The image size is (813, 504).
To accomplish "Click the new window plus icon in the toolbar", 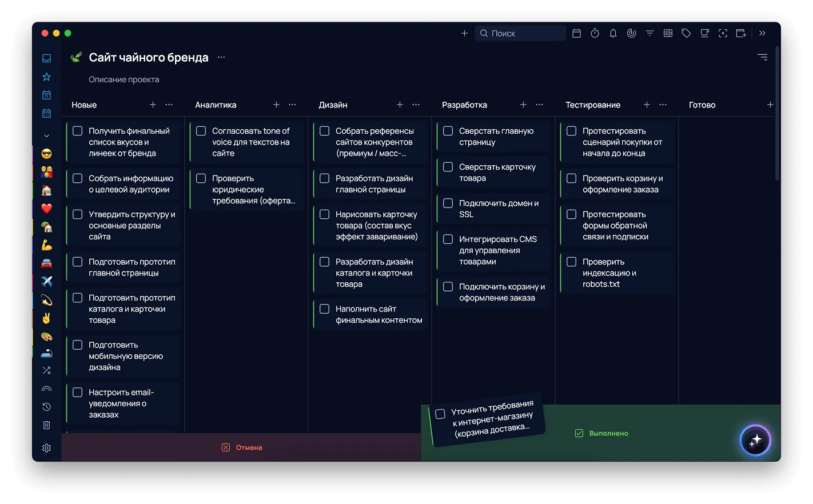I will click(741, 33).
